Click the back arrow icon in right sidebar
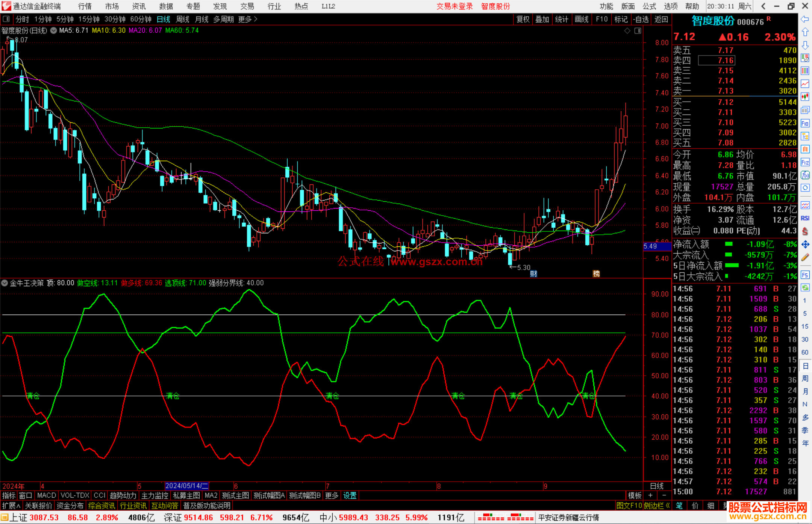Image resolution: width=812 pixels, height=524 pixels. (x=805, y=19)
